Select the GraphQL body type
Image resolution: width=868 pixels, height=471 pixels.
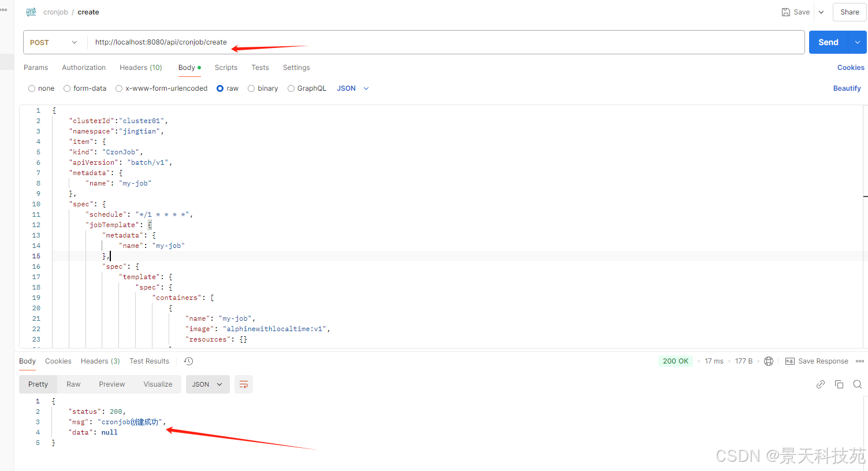[x=307, y=88]
